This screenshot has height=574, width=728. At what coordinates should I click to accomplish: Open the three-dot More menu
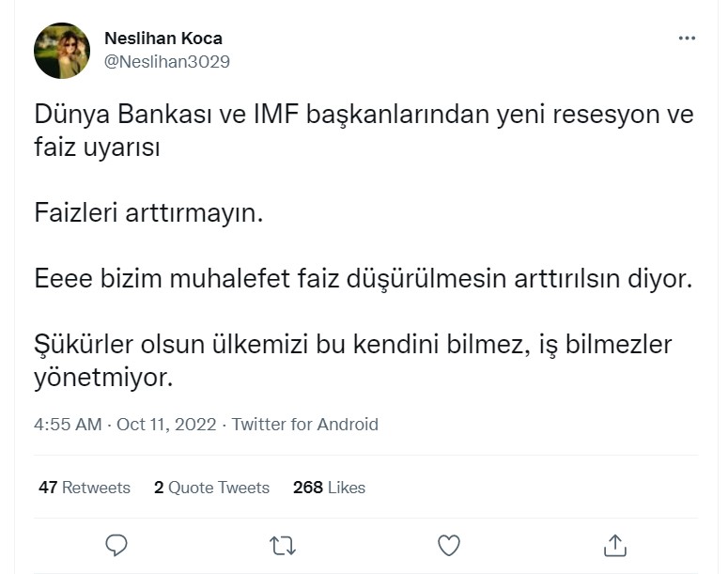[x=687, y=39]
